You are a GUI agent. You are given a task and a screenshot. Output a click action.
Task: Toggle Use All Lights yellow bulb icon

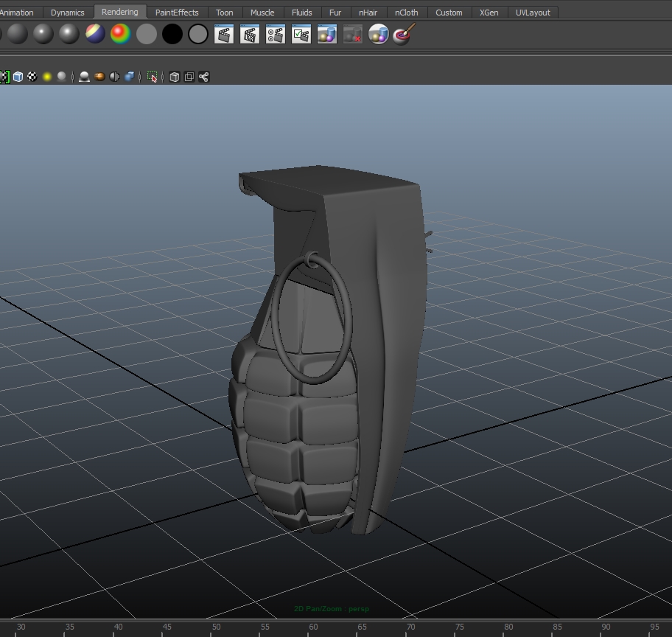coord(47,77)
